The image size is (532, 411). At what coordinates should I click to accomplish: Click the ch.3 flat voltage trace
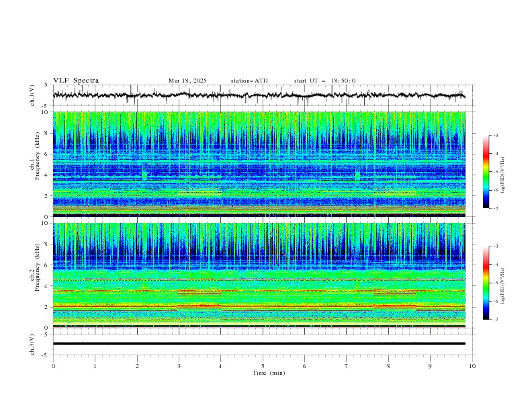259,344
